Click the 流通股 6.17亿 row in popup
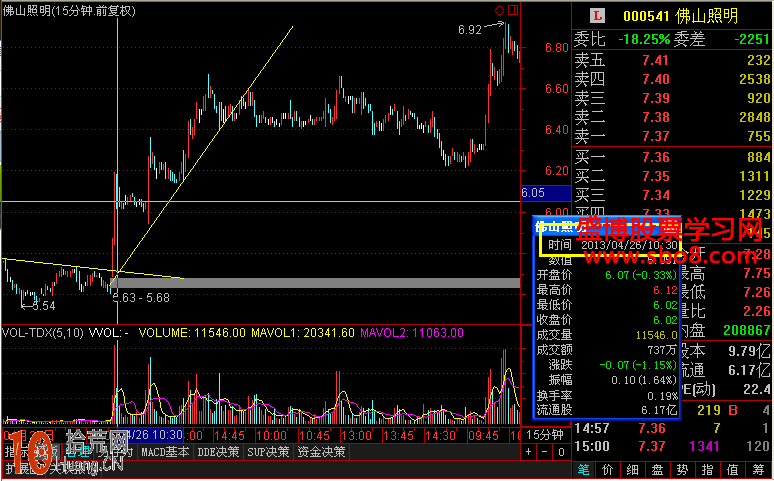774x481 pixels. click(607, 410)
